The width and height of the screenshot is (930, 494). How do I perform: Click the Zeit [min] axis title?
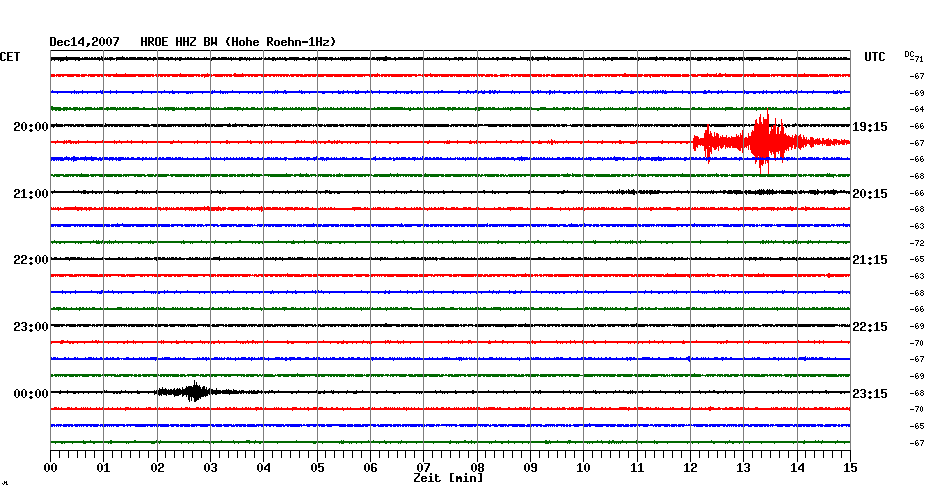[x=448, y=478]
